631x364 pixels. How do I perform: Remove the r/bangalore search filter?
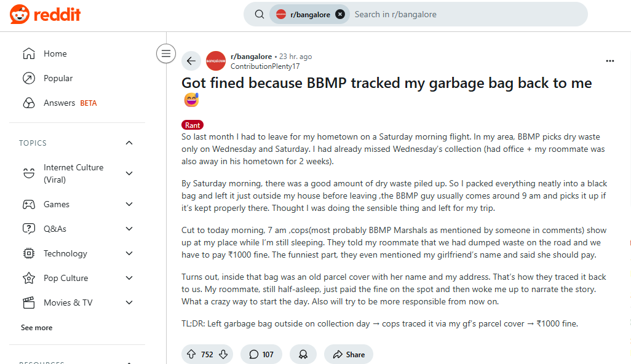pos(340,14)
